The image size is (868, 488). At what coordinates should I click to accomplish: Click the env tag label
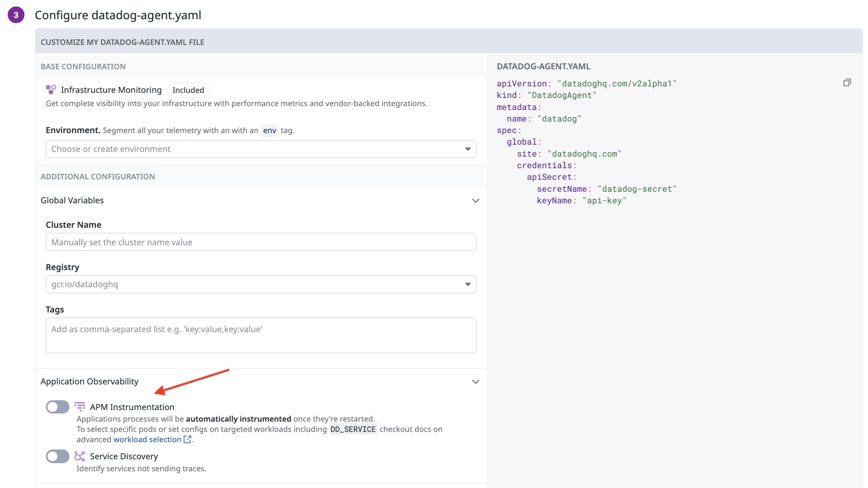269,130
